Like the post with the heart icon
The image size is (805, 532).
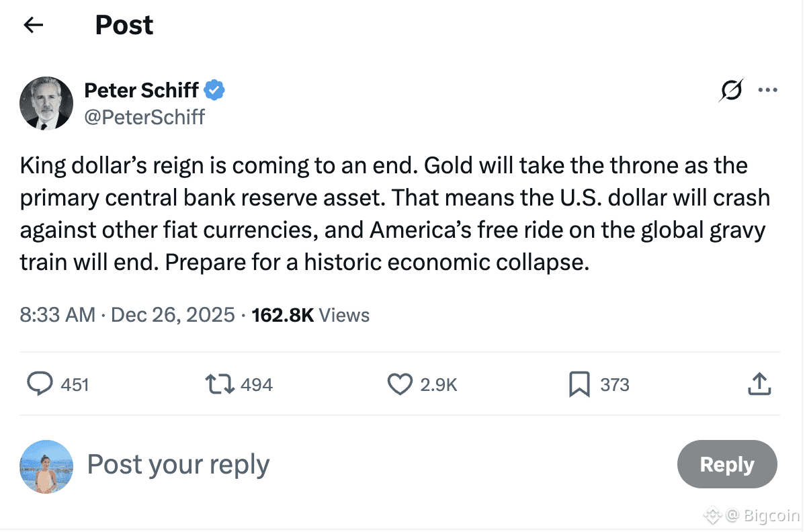[x=400, y=384]
